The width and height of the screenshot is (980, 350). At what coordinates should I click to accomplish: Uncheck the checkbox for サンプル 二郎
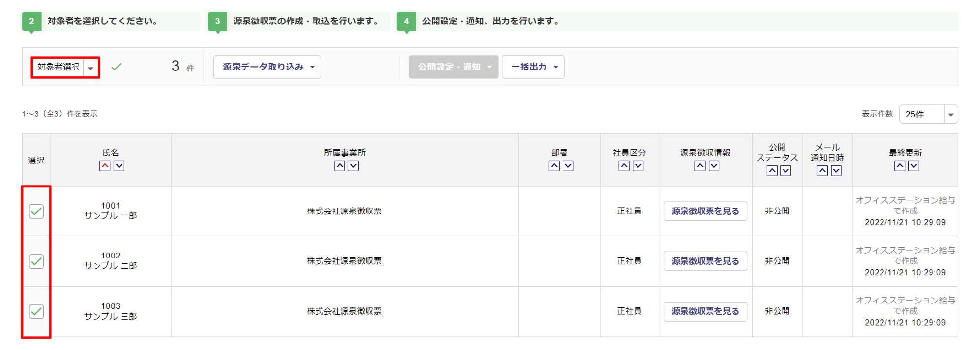click(x=36, y=261)
